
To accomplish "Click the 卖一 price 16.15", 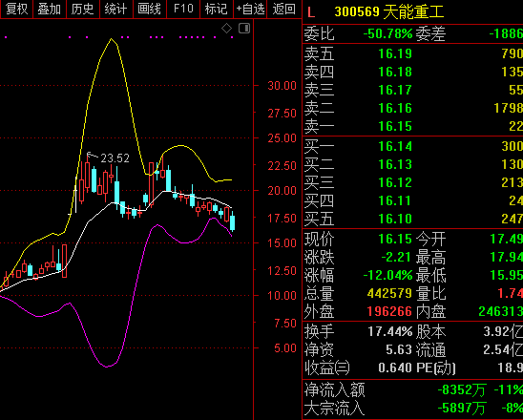I will 395,126.
